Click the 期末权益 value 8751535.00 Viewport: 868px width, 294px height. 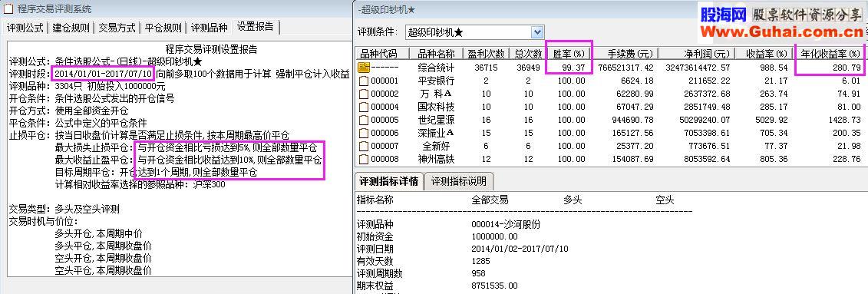coord(494,286)
